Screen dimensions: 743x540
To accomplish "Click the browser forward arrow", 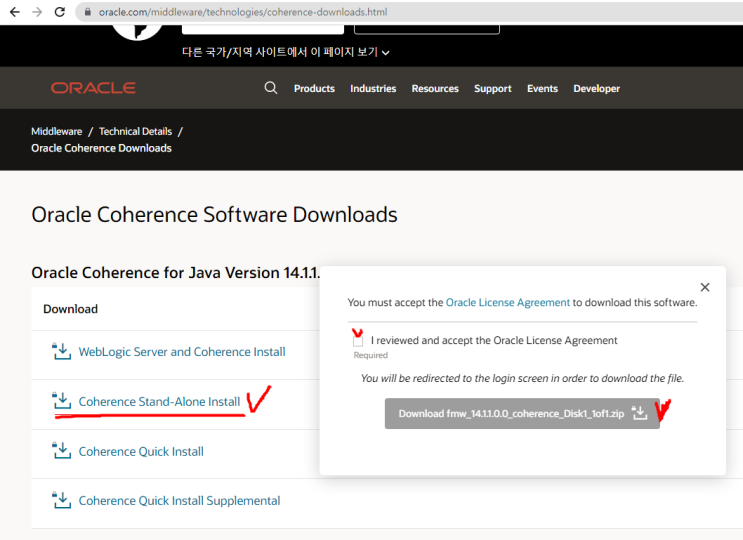I will point(37,12).
